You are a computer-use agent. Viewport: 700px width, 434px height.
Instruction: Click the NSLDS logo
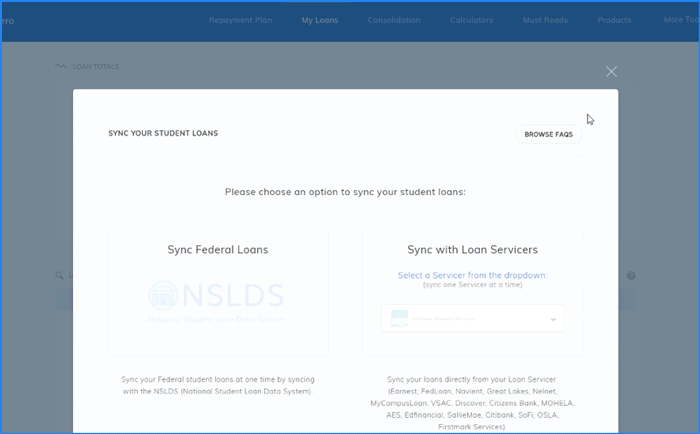(216, 301)
